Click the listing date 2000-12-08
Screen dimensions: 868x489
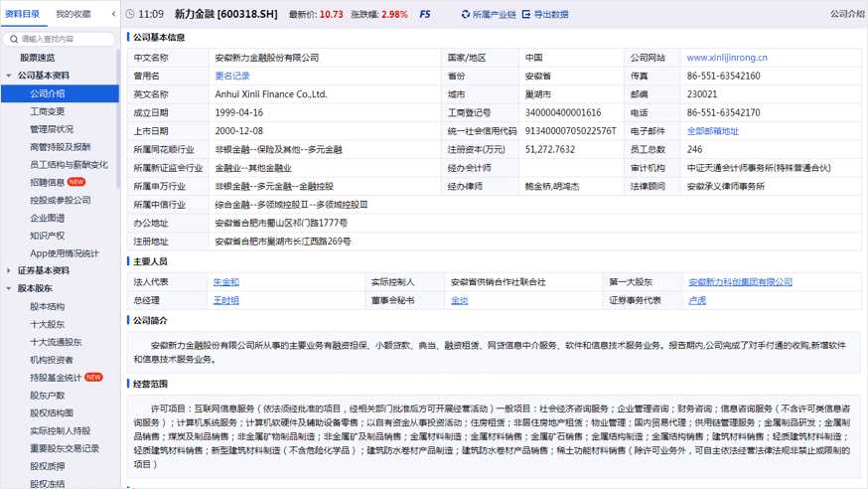coord(238,131)
